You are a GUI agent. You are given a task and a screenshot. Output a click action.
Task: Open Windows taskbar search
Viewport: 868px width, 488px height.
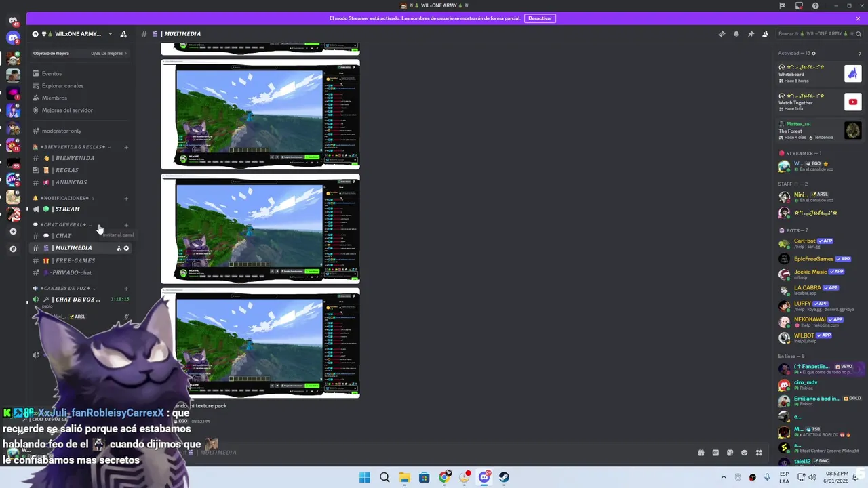[x=384, y=477]
